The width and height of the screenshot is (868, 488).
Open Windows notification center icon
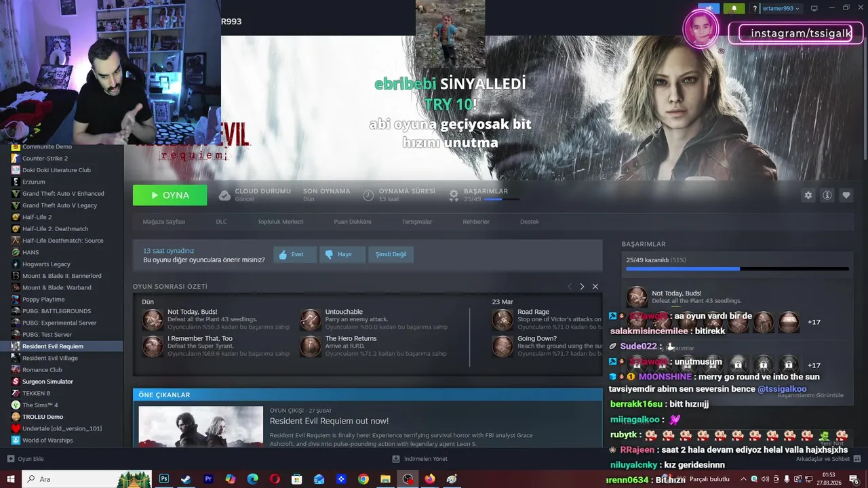point(854,479)
